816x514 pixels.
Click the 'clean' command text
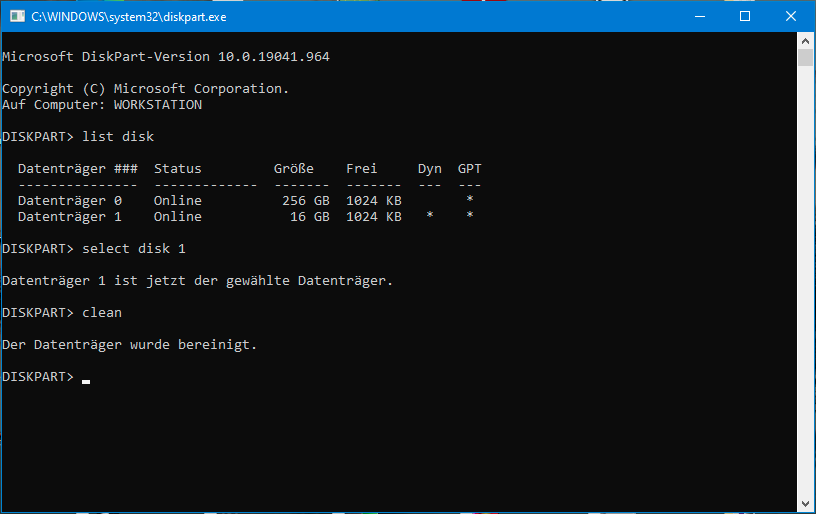102,312
